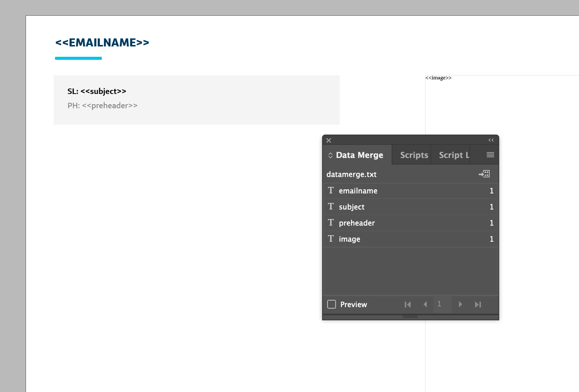Click the record number field
This screenshot has width=579, height=392.
(442, 304)
